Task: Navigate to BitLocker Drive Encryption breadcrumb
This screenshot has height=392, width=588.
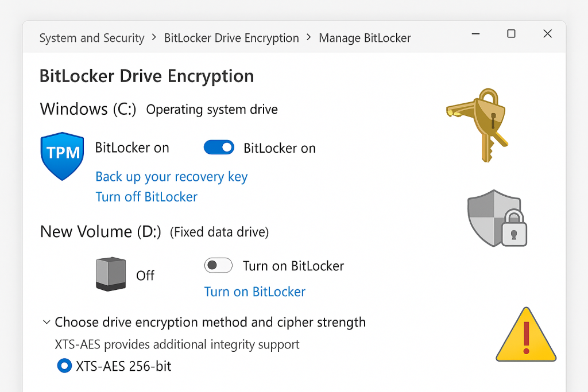Action: click(231, 38)
